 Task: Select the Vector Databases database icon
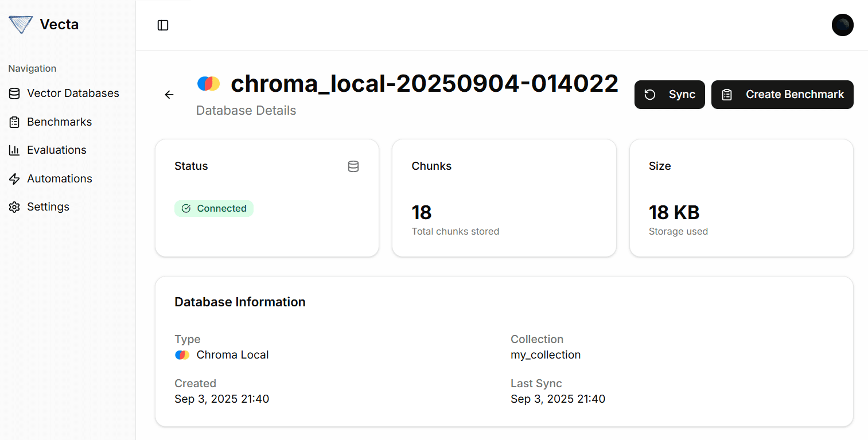tap(14, 93)
